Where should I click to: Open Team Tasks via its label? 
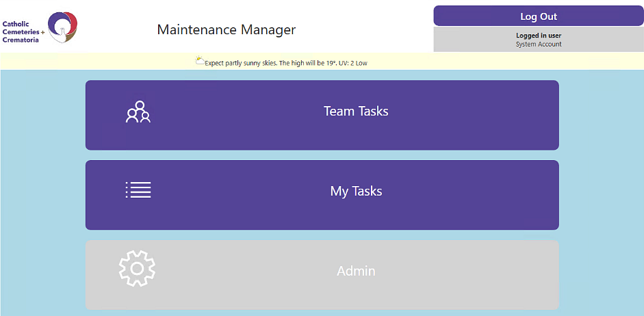pos(356,111)
